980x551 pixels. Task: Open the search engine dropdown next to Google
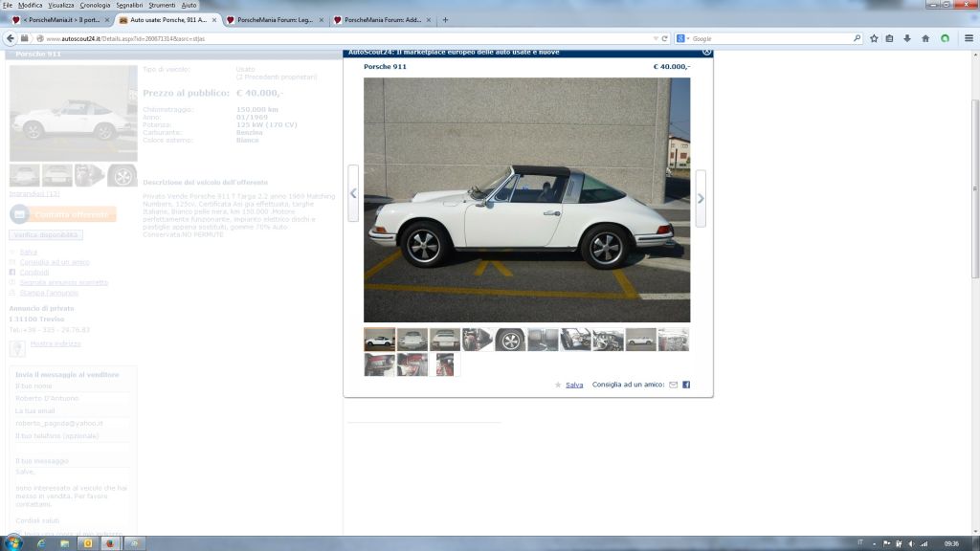point(688,38)
